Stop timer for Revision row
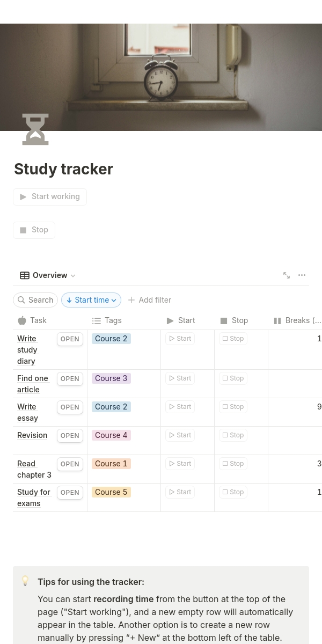Screen dimensions: 322x644 pyautogui.click(x=233, y=435)
